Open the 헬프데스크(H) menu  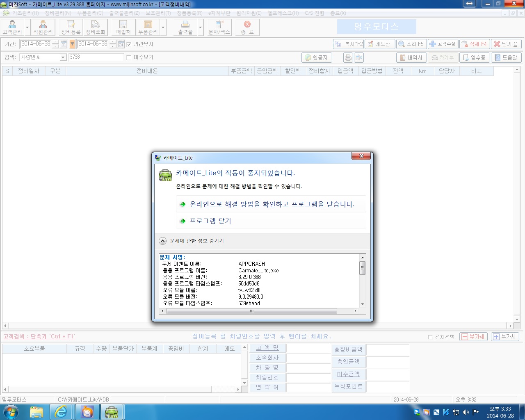point(283,13)
